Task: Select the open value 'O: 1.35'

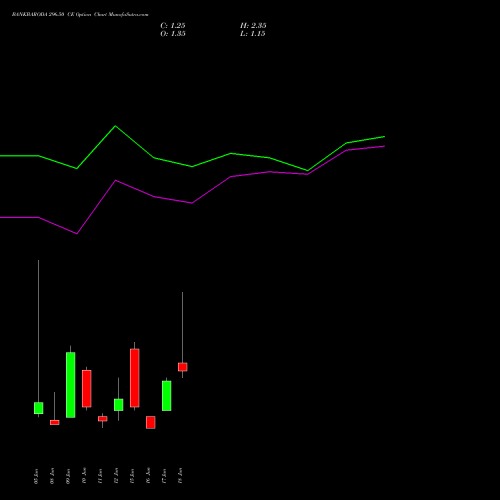Action: [x=173, y=34]
